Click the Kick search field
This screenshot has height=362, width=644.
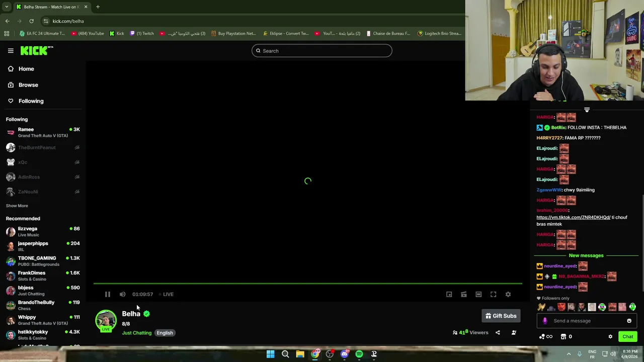point(321,51)
